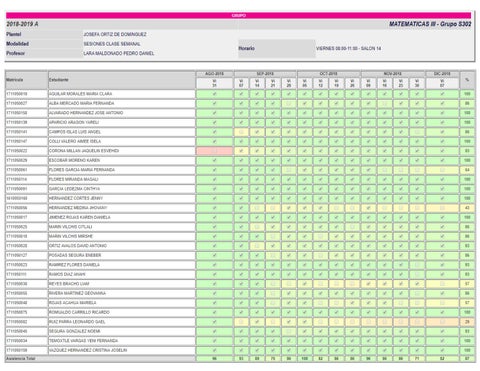This screenshot has height=371, width=480.
Task: Tick the SEP 07 checkbox for Campos Islas
Action: pyautogui.click(x=241, y=132)
